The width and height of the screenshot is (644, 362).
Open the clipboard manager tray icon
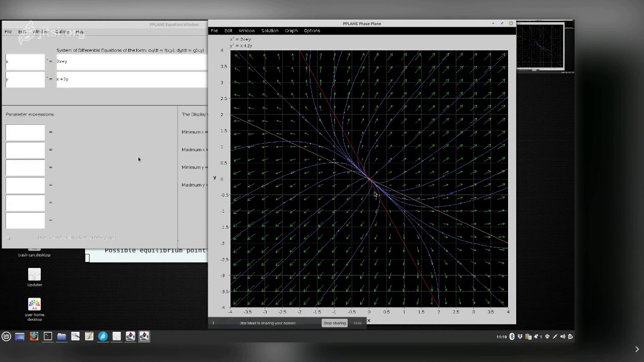528,337
